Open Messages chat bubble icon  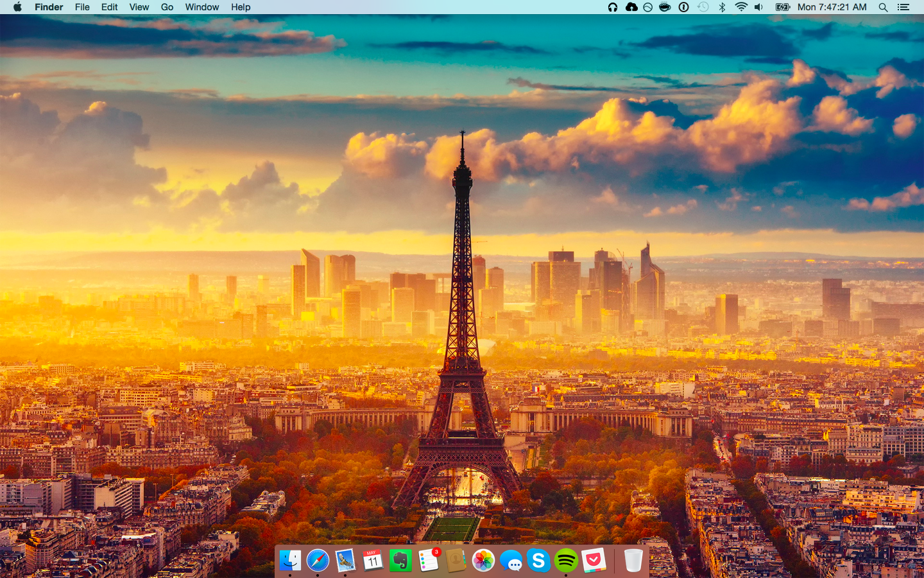511,561
